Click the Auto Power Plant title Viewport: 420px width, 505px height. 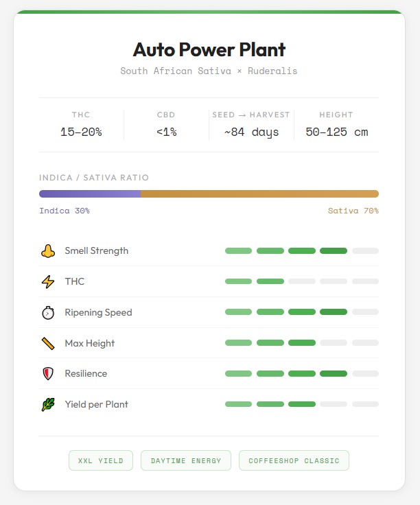pyautogui.click(x=209, y=50)
